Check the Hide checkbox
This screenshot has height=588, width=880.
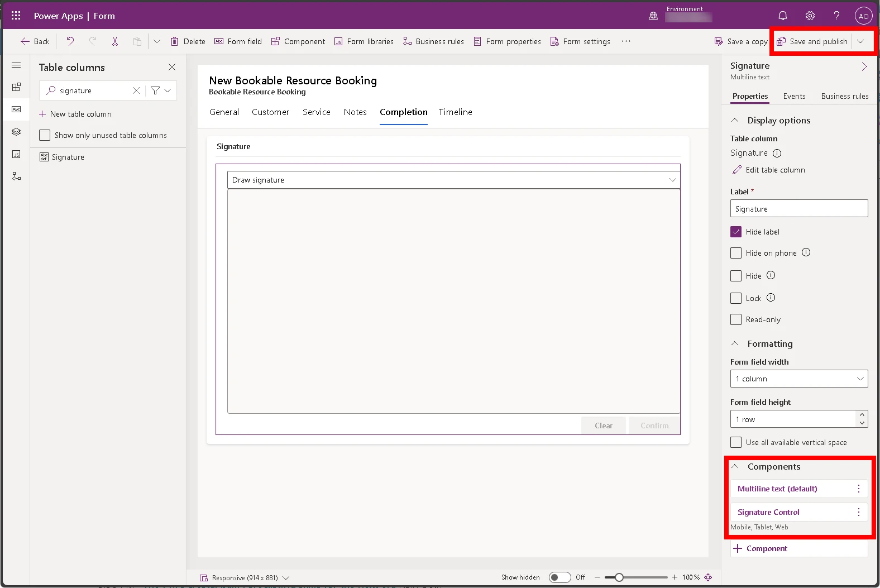coord(736,276)
